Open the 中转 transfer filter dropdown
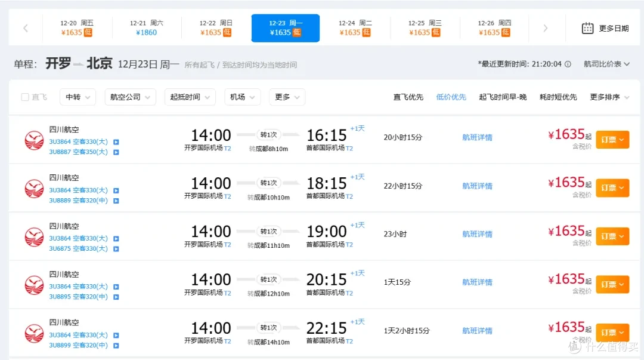The image size is (644, 360). tap(78, 97)
